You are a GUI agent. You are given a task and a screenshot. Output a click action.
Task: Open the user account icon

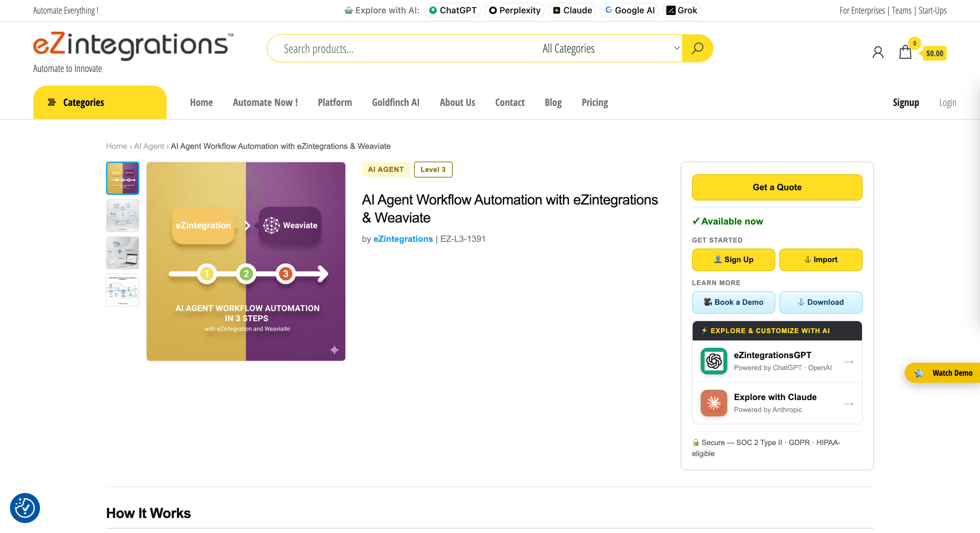[x=878, y=52]
